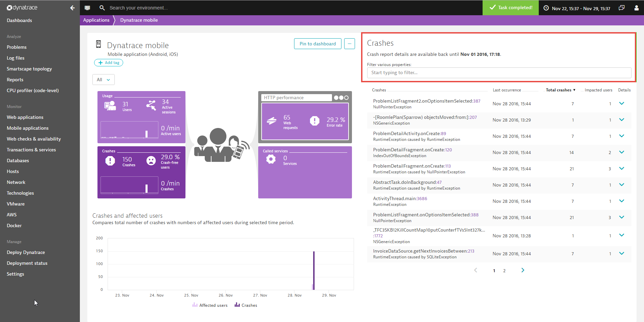Go to next crashes page arrow
This screenshot has width=644, height=322.
click(523, 270)
